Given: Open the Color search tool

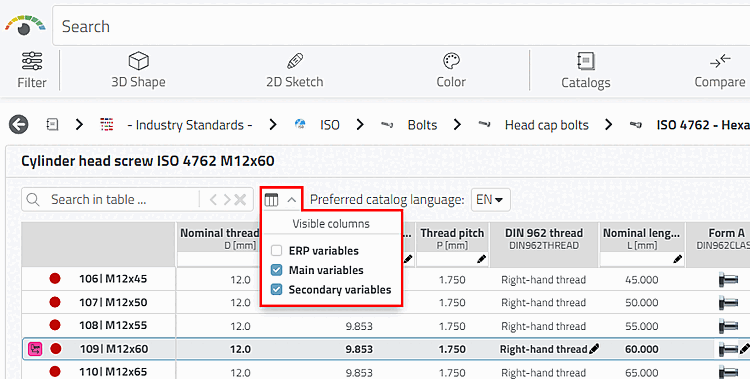Looking at the screenshot, I should click(451, 70).
